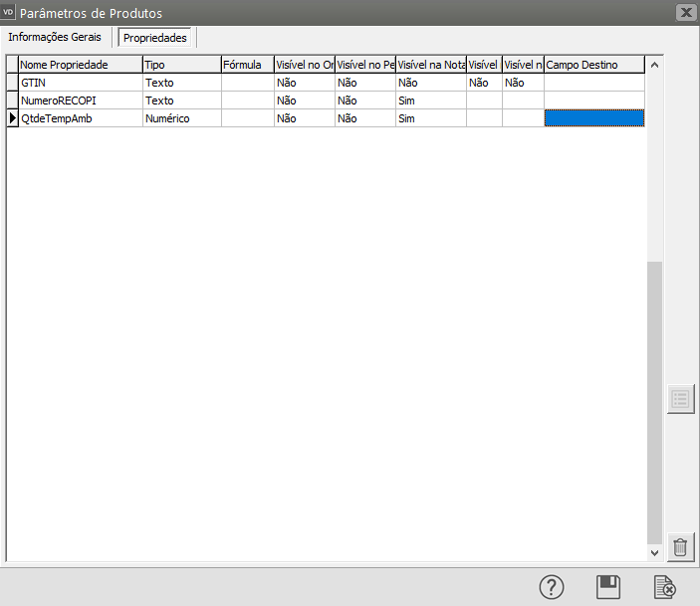Select the GTIN property name cell
700x606 pixels.
tap(80, 84)
